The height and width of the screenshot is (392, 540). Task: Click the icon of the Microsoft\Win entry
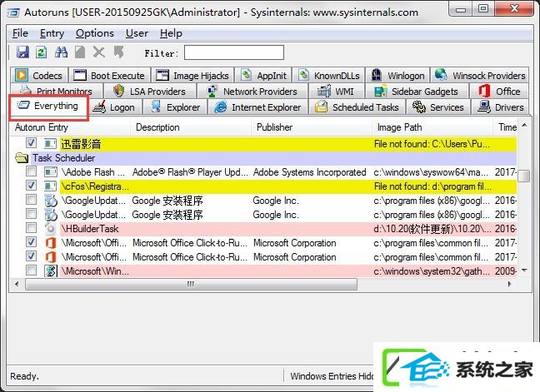51,271
